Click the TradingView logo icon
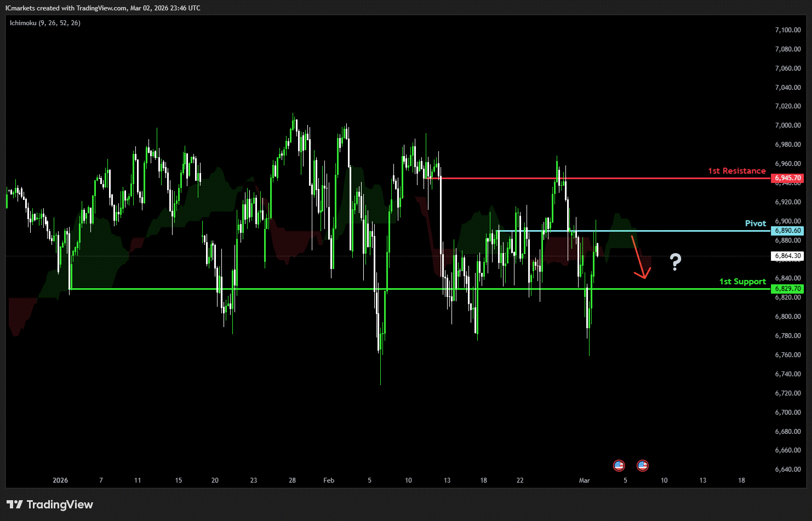Viewport: 812px width, 521px height. [x=14, y=505]
